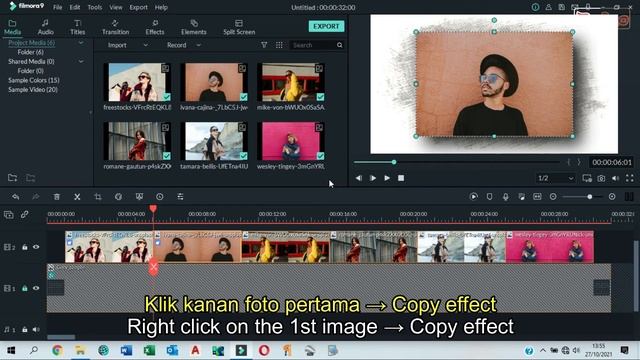
Task: Toggle the timeline link icon
Action: (24, 214)
